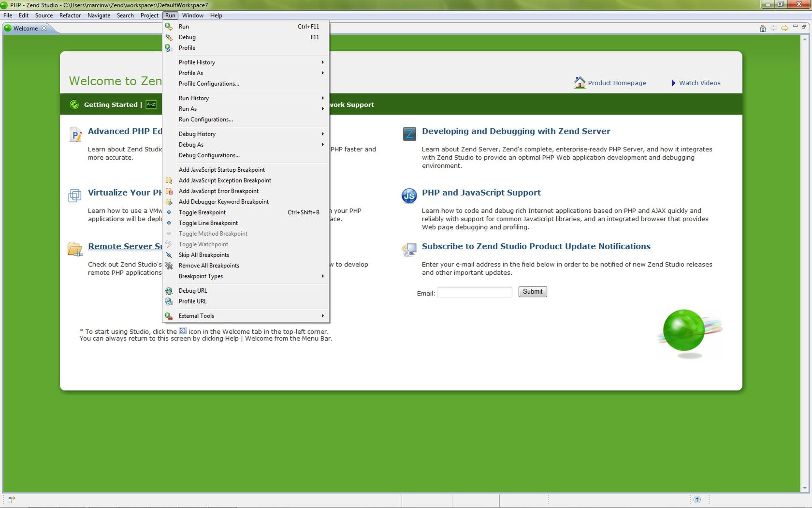The width and height of the screenshot is (812, 508).
Task: Click the Subscribe notifications mail icon
Action: point(409,250)
